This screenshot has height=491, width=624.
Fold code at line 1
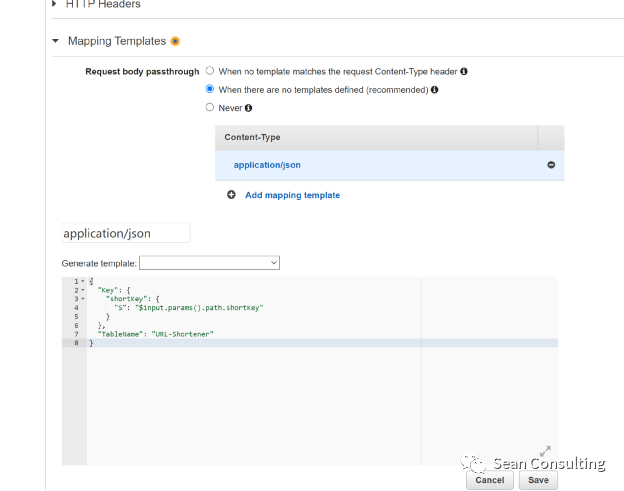point(83,281)
